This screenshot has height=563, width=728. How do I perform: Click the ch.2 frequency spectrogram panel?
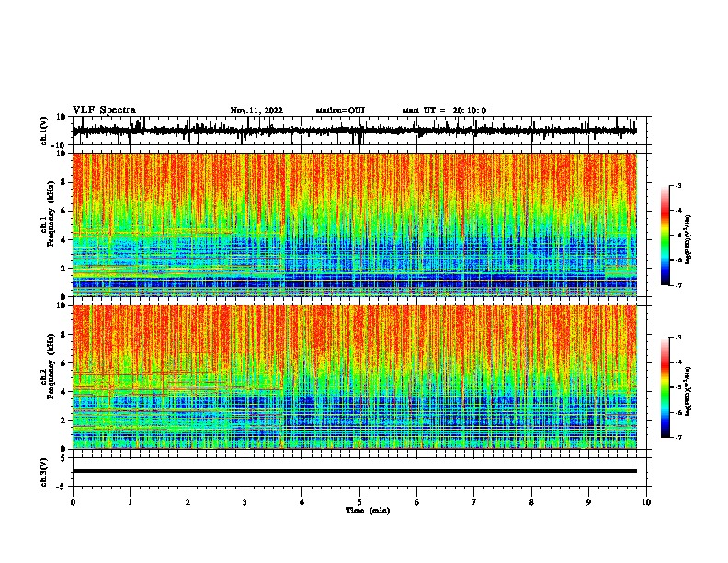pos(355,377)
